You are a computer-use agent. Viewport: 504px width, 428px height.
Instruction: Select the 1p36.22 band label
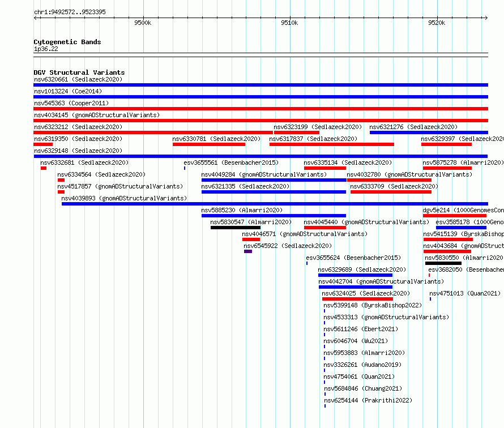[x=46, y=49]
